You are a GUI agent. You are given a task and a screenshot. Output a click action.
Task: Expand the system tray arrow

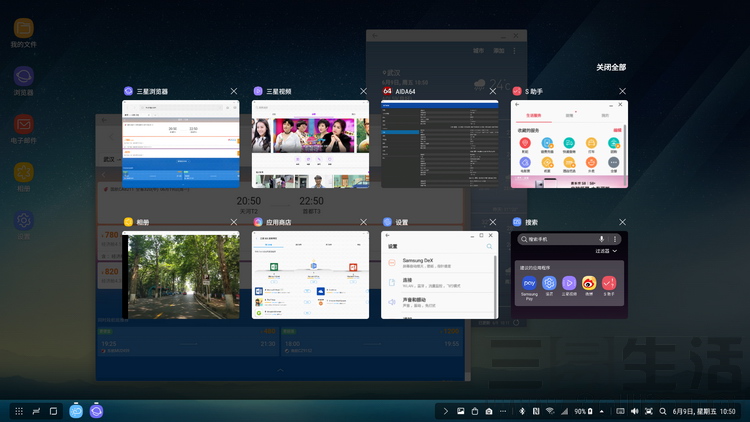tap(445, 411)
